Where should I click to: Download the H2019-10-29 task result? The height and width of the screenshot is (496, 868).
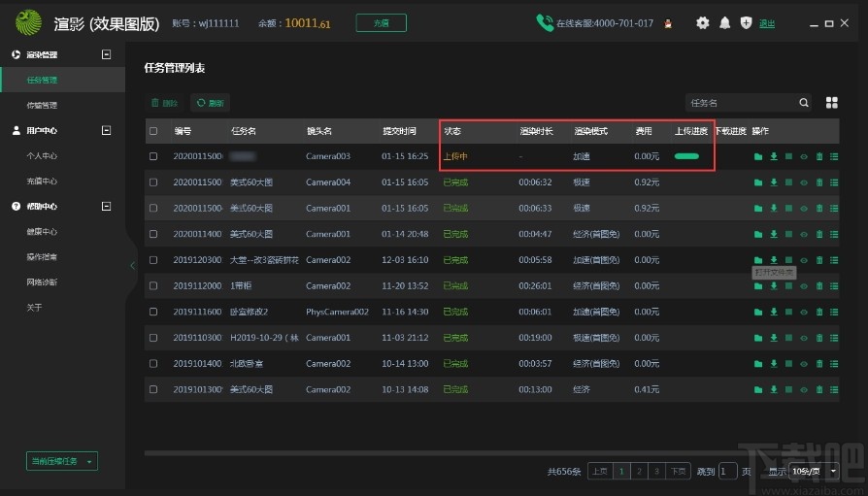pyautogui.click(x=774, y=338)
